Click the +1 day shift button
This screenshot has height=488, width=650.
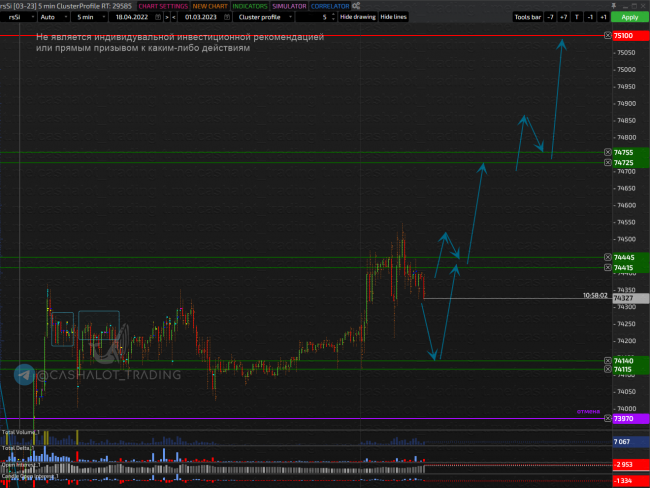click(x=603, y=17)
